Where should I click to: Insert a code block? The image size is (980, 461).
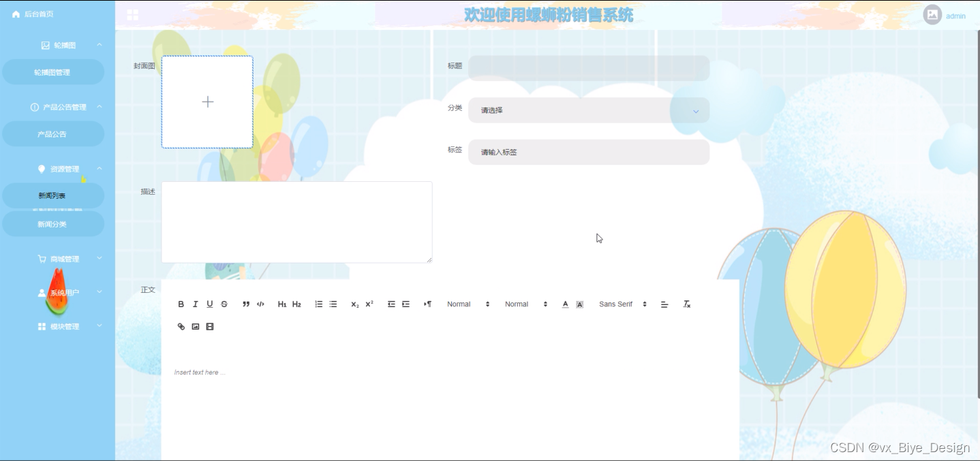pyautogui.click(x=260, y=304)
